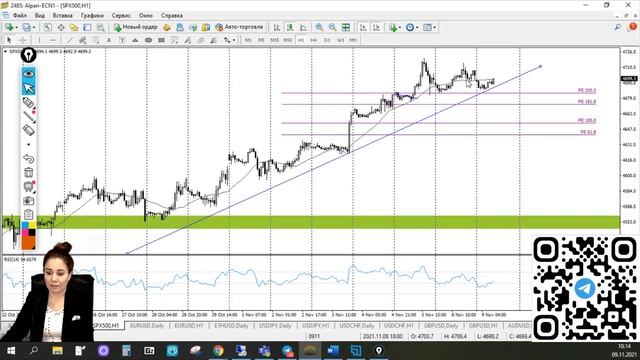The width and height of the screenshot is (640, 360).
Task: Select the text label tool
Action: coord(122,40)
